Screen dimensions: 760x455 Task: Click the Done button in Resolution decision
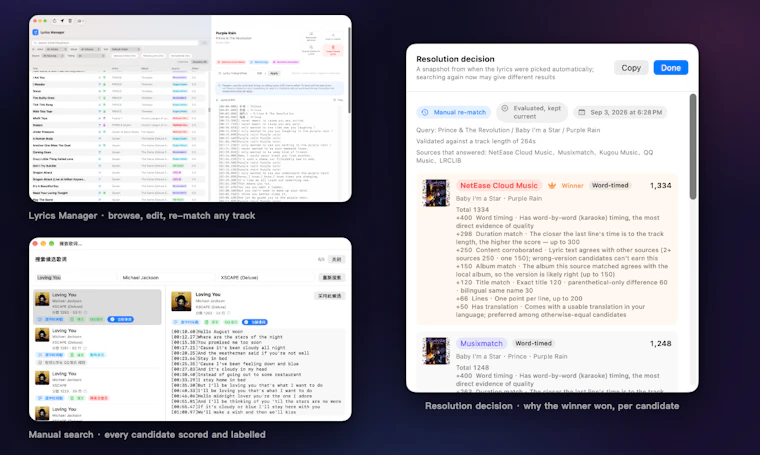670,68
